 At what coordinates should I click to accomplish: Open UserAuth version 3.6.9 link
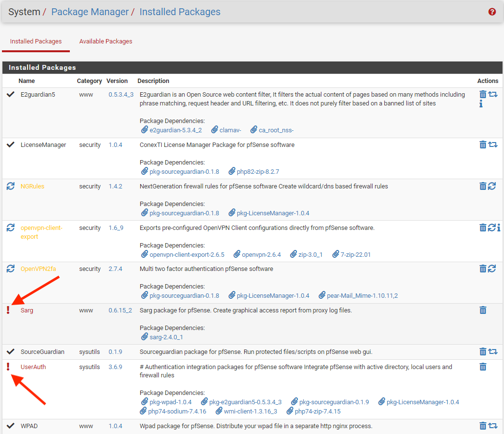pyautogui.click(x=115, y=367)
